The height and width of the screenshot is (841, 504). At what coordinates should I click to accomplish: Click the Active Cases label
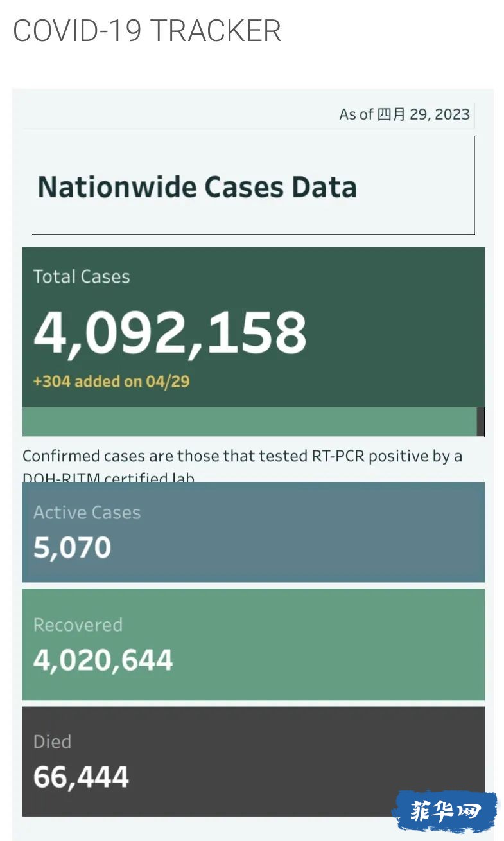87,513
